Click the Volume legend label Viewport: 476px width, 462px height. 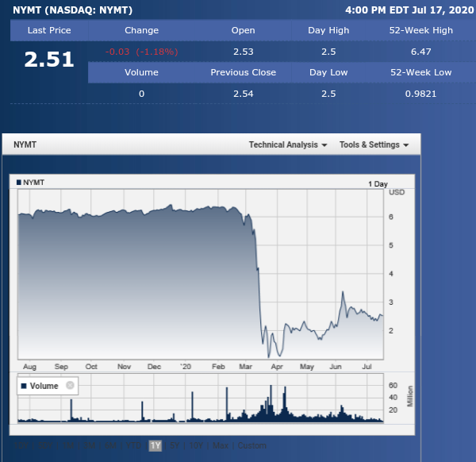(x=40, y=386)
